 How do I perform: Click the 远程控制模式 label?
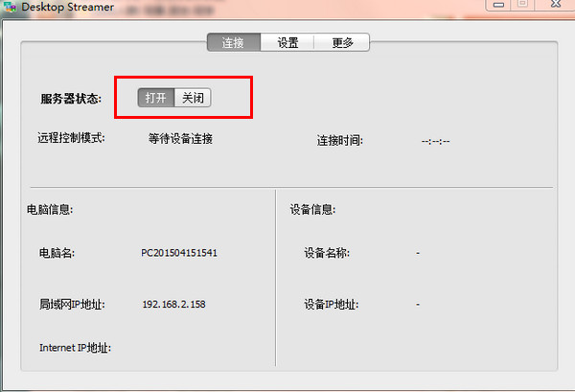pyautogui.click(x=71, y=138)
